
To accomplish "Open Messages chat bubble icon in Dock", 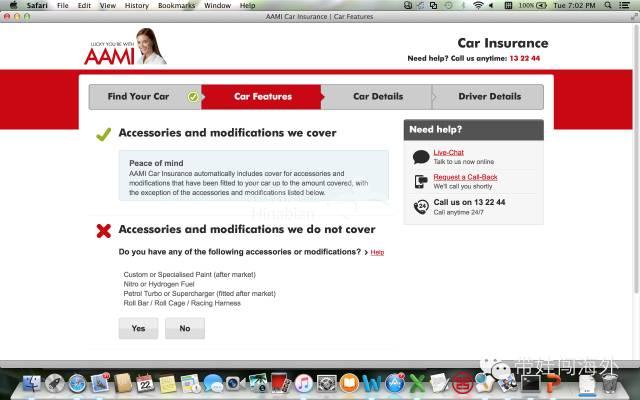I will [213, 384].
